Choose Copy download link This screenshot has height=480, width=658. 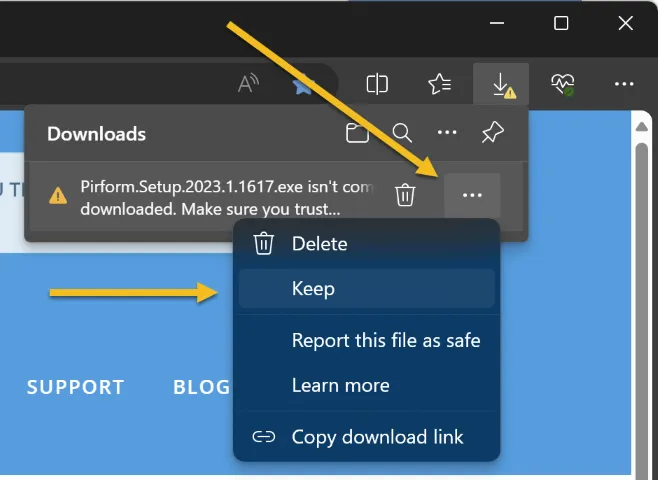[366, 437]
